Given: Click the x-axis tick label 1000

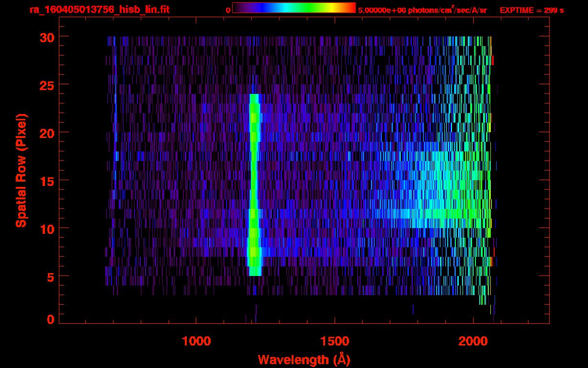Looking at the screenshot, I should coord(197,341).
